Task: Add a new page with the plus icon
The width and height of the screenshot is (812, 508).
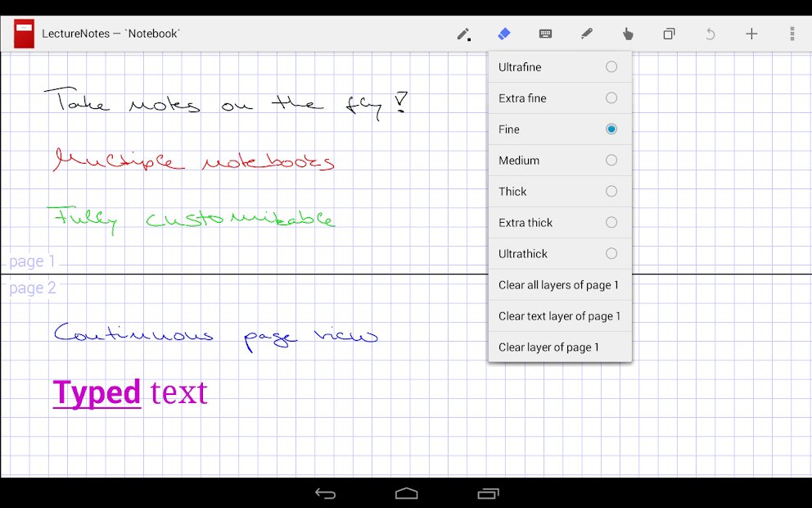Action: (751, 34)
